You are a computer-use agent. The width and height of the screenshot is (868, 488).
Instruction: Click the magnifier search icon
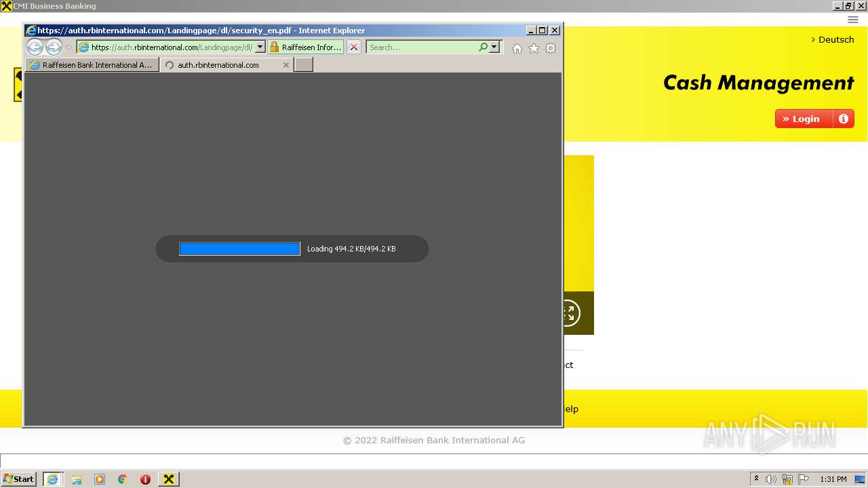(x=483, y=47)
